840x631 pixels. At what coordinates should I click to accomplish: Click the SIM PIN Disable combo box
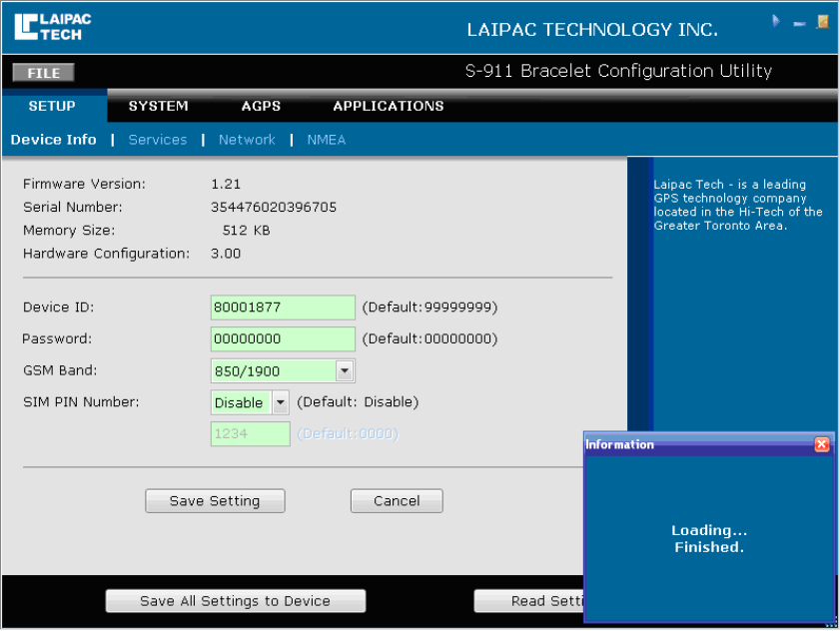click(250, 402)
